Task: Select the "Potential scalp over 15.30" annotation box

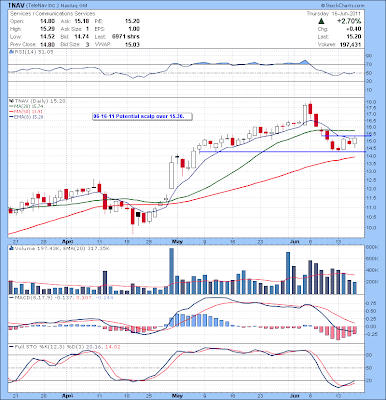Action: 143,116
